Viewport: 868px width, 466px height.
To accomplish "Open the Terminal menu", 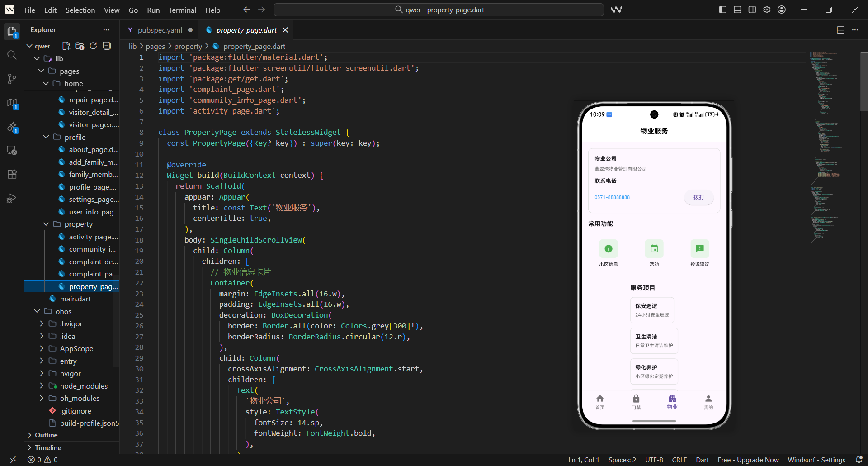I will click(x=182, y=10).
